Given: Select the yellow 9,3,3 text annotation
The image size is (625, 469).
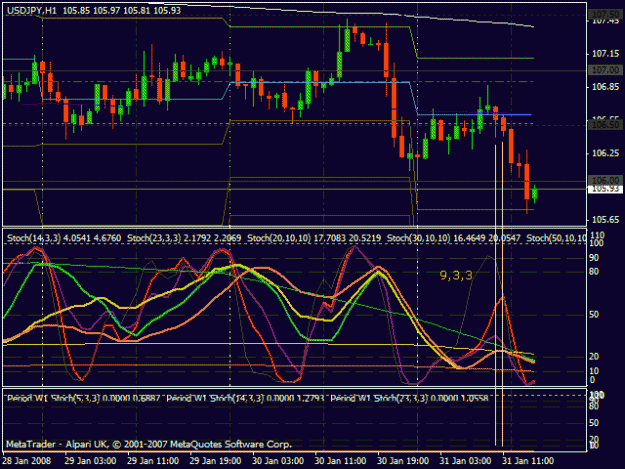Looking at the screenshot, I should (x=456, y=275).
